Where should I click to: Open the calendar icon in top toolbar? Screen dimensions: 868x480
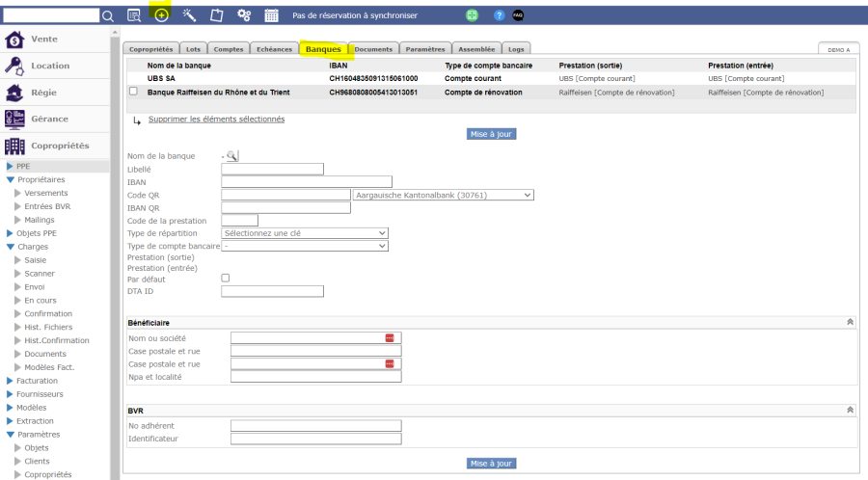[x=271, y=15]
